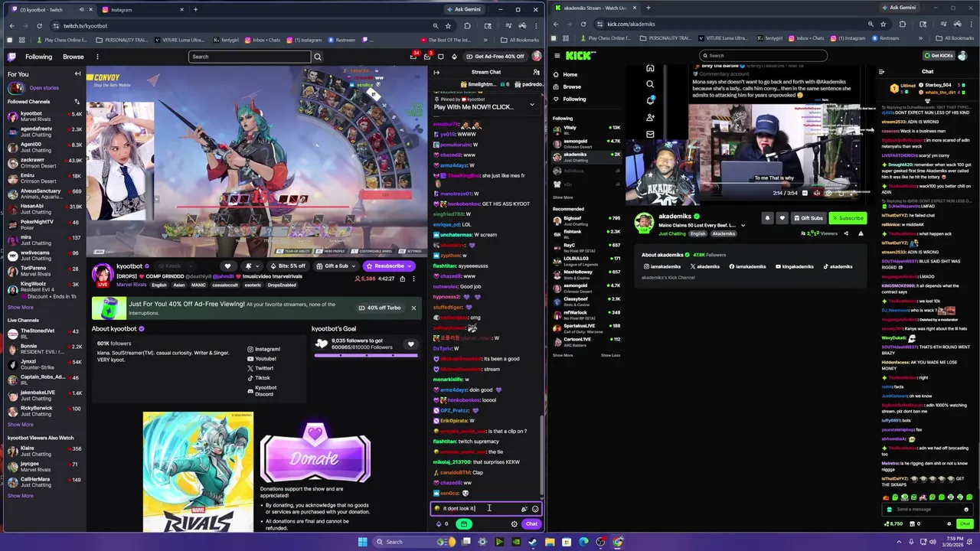
Task: Click the heart follow button under kyootbot stream
Action: (x=227, y=266)
